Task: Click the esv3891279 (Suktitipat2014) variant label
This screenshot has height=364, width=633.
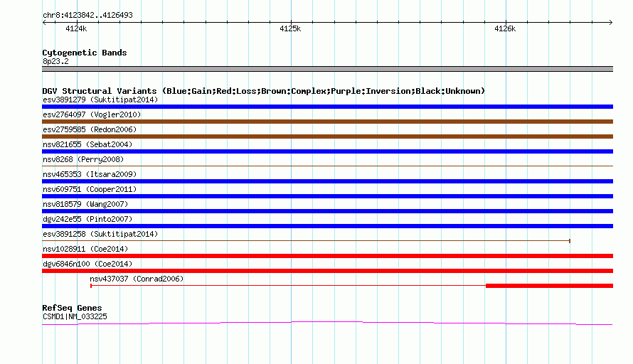Action: point(100,100)
